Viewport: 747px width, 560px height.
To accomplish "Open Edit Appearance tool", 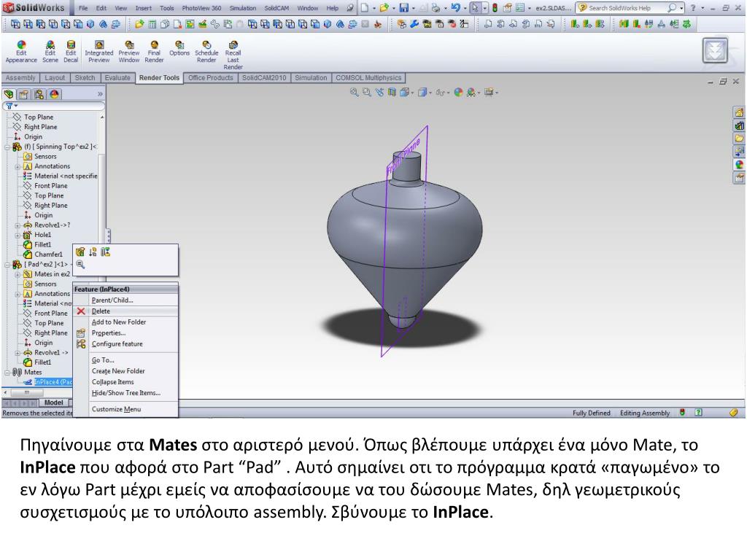I will tap(21, 52).
